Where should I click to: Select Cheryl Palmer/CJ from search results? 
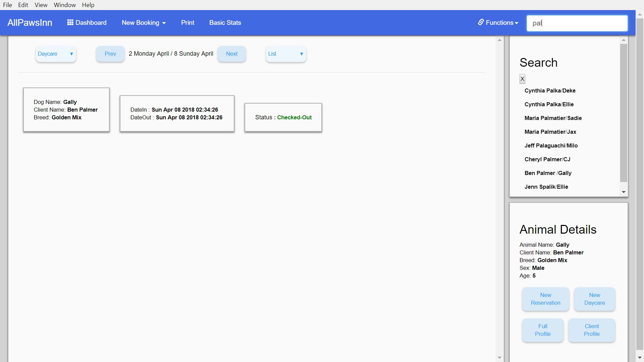pos(547,159)
